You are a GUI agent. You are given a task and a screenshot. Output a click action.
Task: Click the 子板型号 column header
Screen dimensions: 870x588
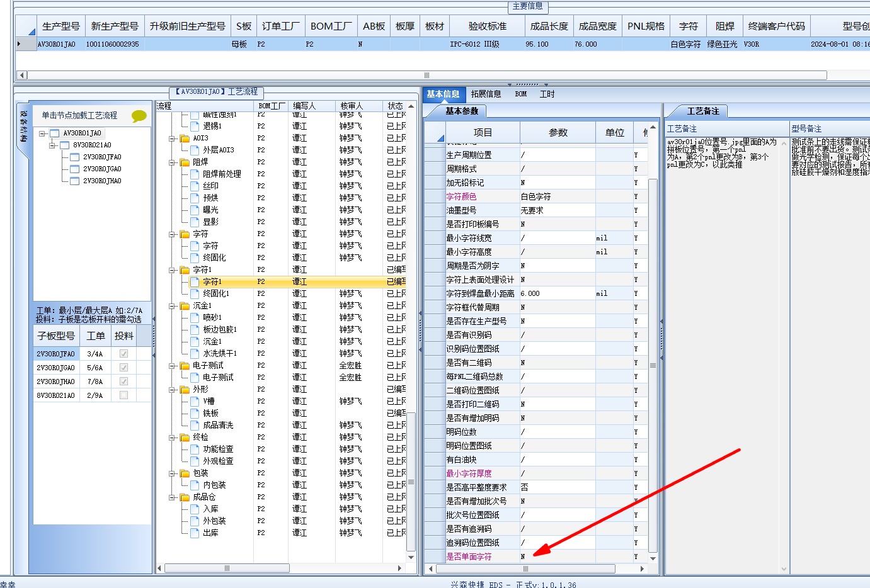(x=56, y=336)
